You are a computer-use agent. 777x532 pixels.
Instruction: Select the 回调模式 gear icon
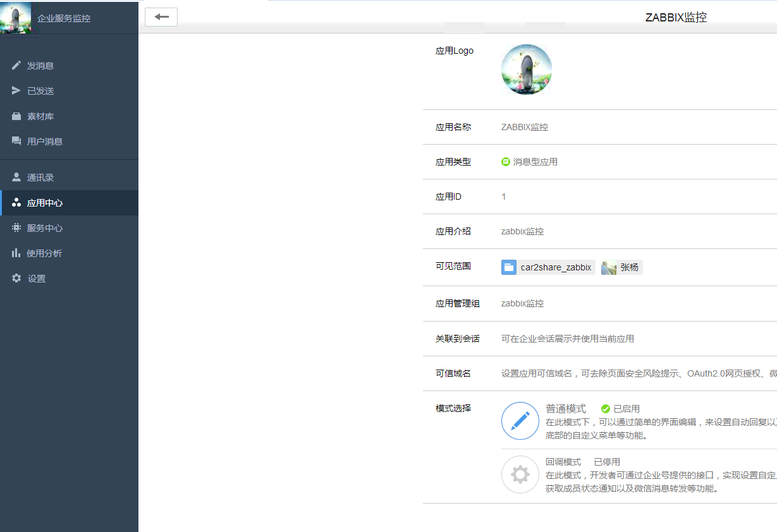[x=520, y=475]
